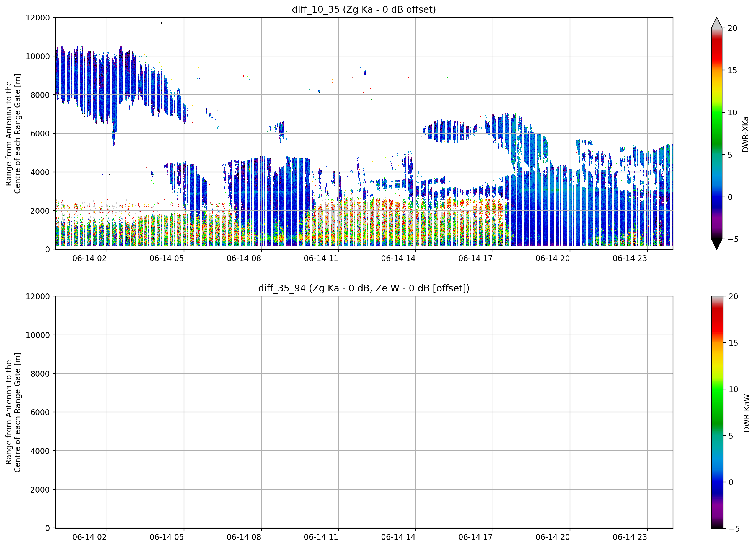This screenshot has width=756, height=547.
Task: Click the DWR-KaW colorbar label
Action: click(746, 413)
